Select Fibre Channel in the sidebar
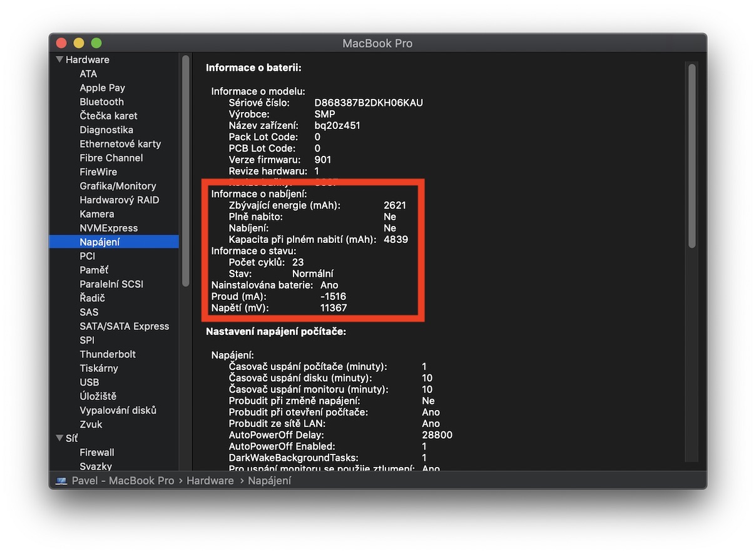This screenshot has height=554, width=756. click(x=111, y=158)
